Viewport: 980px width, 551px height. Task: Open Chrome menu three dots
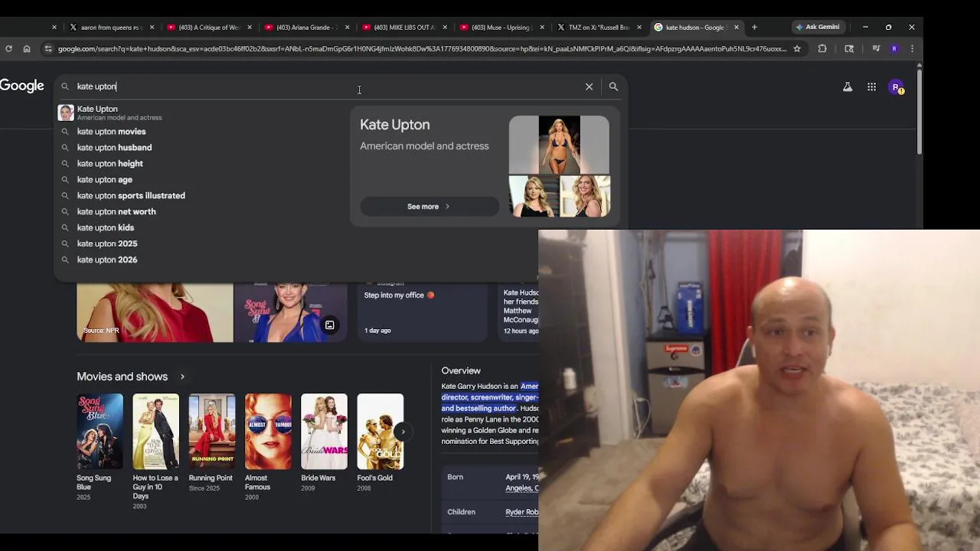click(x=912, y=48)
